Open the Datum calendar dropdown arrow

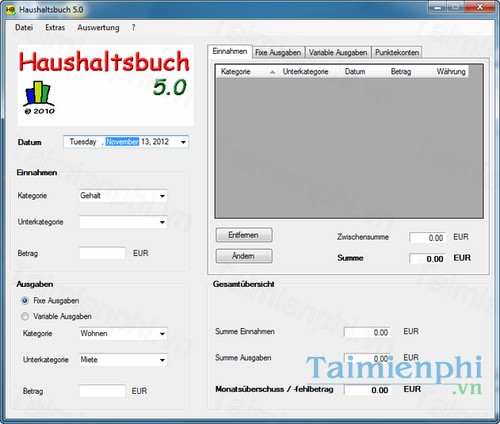(183, 142)
